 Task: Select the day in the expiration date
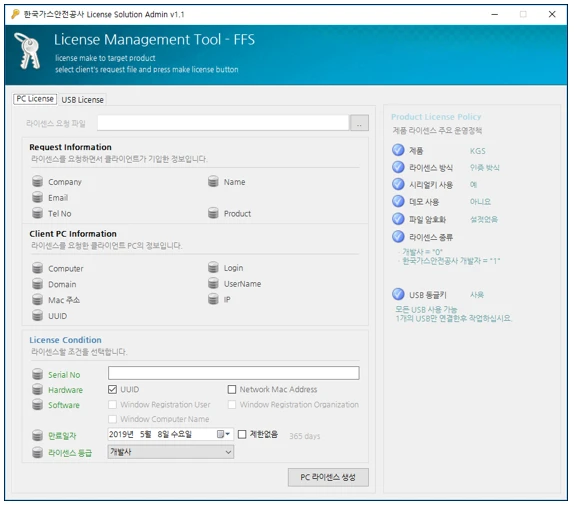click(163, 435)
